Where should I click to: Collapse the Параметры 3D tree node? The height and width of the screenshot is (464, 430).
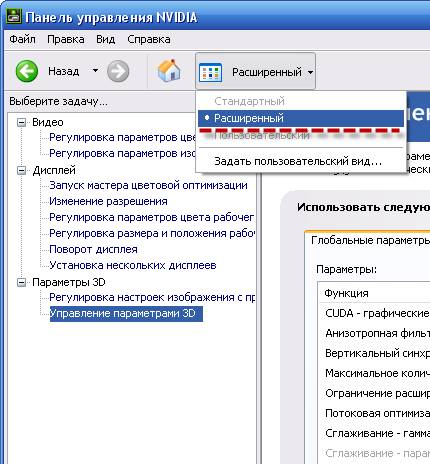click(x=21, y=283)
